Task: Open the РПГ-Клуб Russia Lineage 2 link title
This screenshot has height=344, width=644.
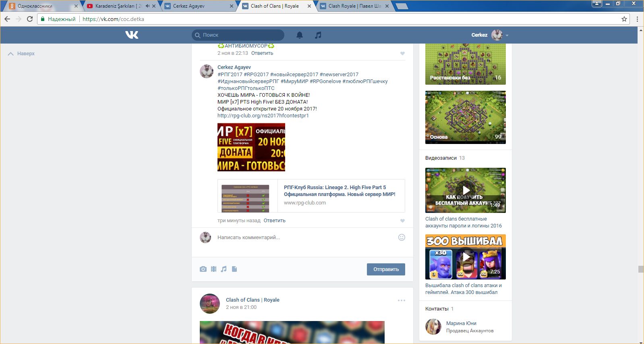Action: coord(340,191)
